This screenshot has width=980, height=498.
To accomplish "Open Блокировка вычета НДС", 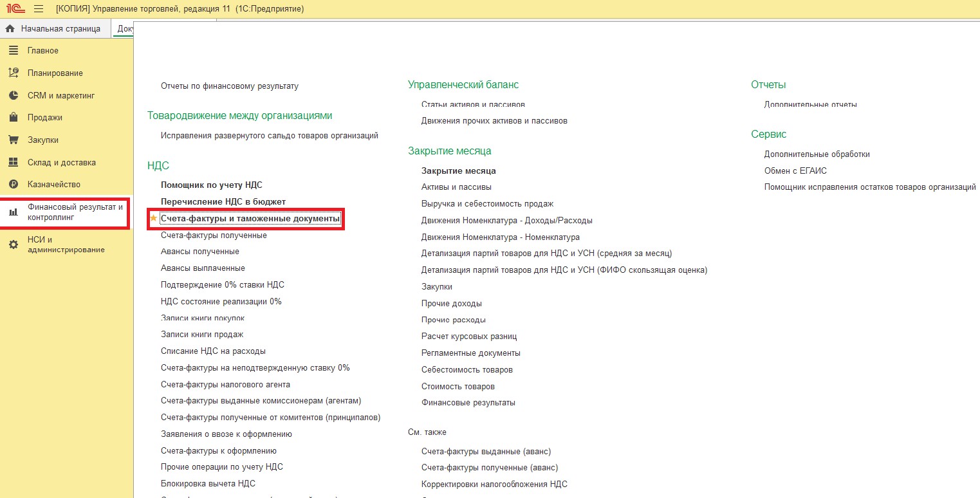I will point(208,484).
